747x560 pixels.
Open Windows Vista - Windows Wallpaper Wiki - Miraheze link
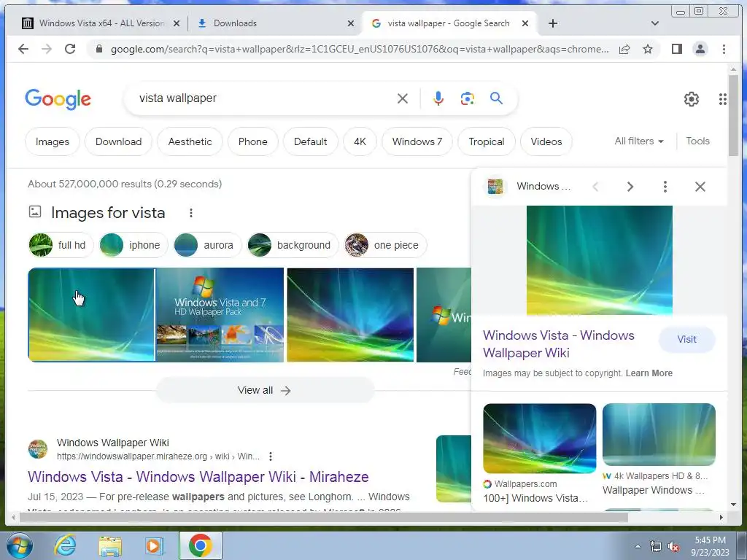click(x=198, y=477)
